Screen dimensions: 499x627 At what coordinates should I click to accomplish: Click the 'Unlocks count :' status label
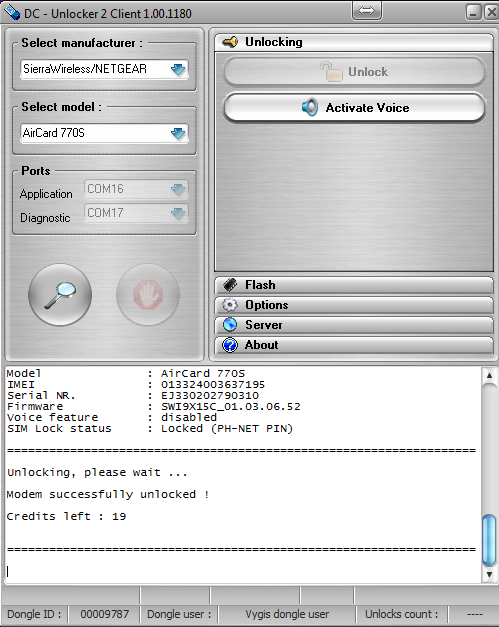pyautogui.click(x=401, y=614)
